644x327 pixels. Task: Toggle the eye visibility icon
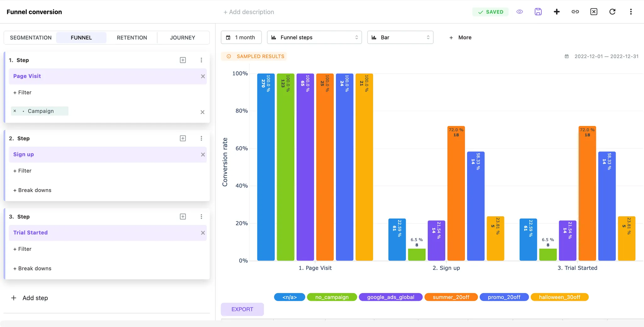519,12
